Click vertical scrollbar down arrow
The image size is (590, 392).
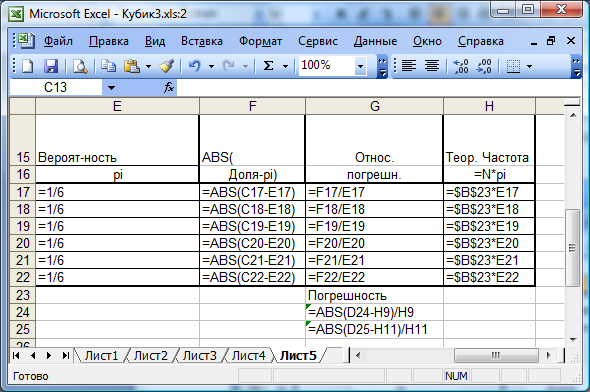coord(573,340)
